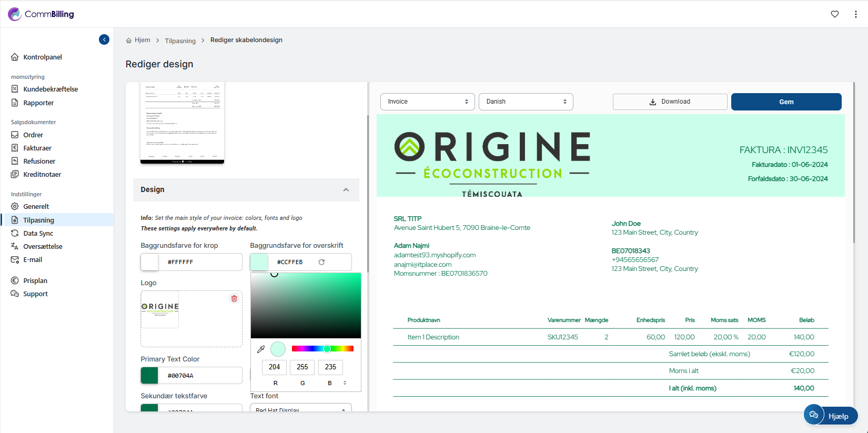Open the Hjælp chat widget
868x433 pixels.
pyautogui.click(x=831, y=416)
